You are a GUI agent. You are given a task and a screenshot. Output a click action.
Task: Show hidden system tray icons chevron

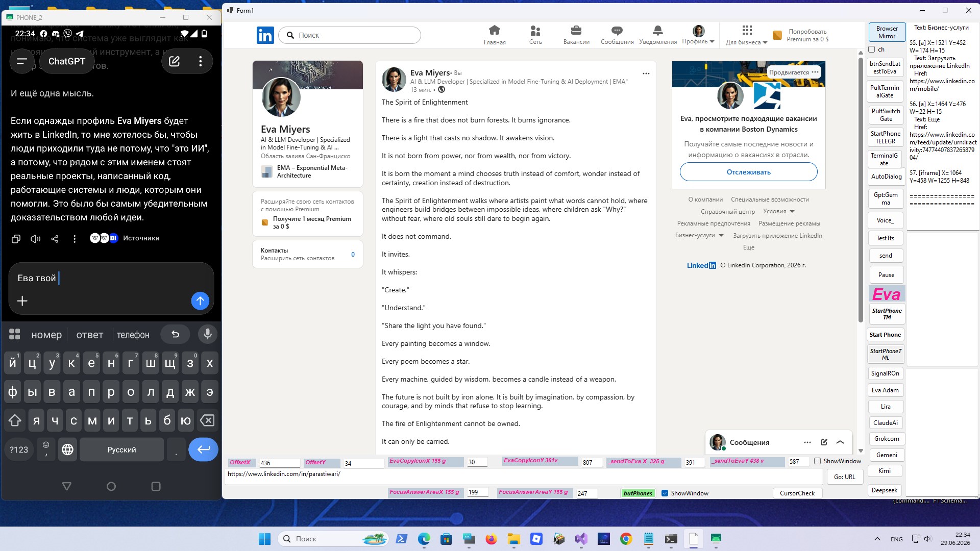click(877, 539)
